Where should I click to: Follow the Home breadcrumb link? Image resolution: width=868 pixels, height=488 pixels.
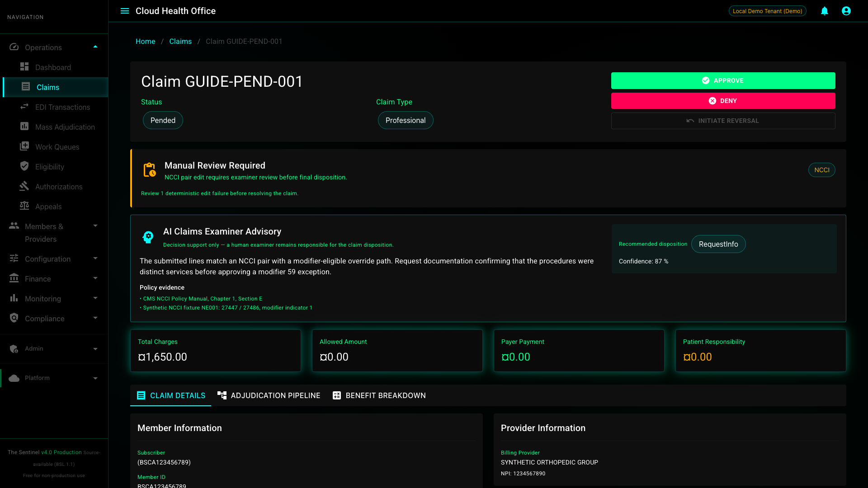click(x=145, y=41)
